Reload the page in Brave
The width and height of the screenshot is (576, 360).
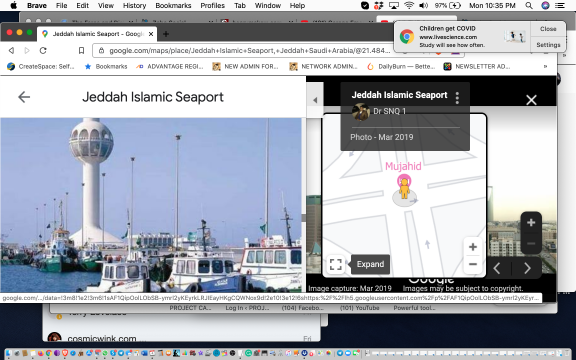43,51
